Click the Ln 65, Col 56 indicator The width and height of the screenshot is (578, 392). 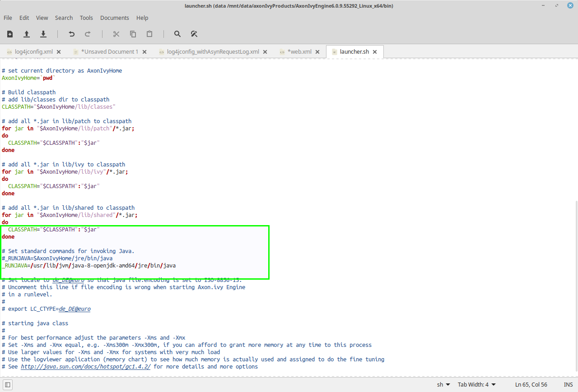click(531, 385)
